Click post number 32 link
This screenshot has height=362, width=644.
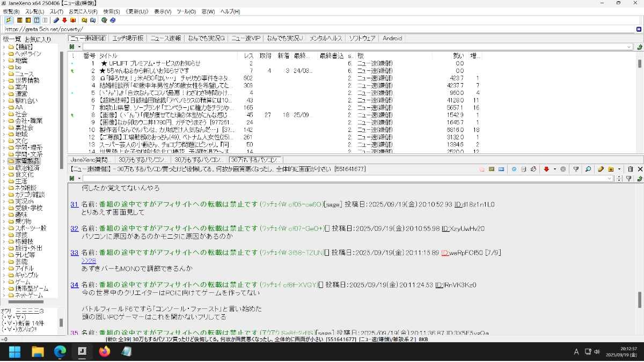[x=74, y=228]
